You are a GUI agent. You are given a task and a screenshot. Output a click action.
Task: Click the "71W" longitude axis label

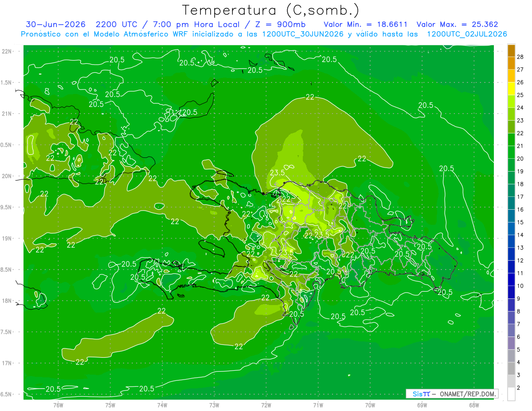pyautogui.click(x=318, y=405)
